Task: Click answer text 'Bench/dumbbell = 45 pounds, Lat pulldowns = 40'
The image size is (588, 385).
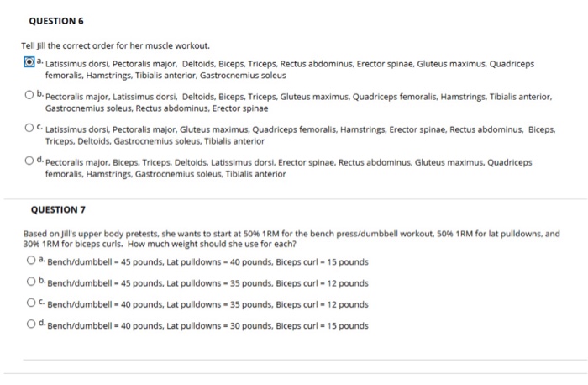Action: pyautogui.click(x=207, y=262)
